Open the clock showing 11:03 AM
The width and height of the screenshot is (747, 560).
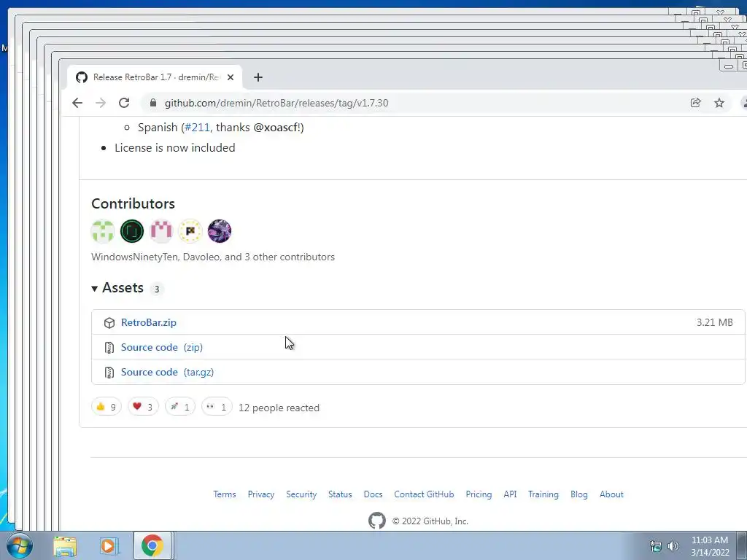710,546
